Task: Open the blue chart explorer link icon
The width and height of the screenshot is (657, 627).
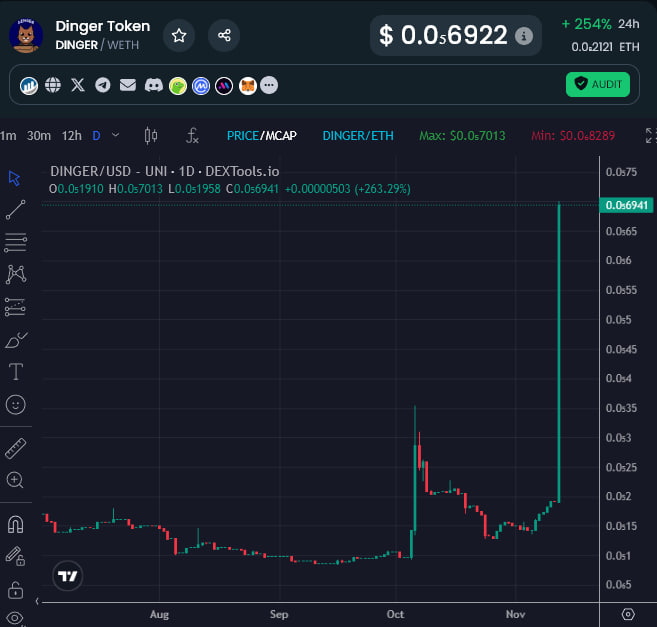Action: pyautogui.click(x=29, y=86)
